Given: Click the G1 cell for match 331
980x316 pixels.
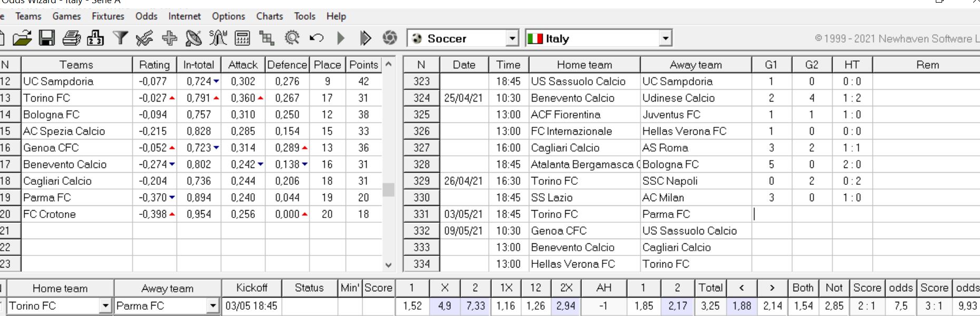Looking at the screenshot, I should 771,214.
